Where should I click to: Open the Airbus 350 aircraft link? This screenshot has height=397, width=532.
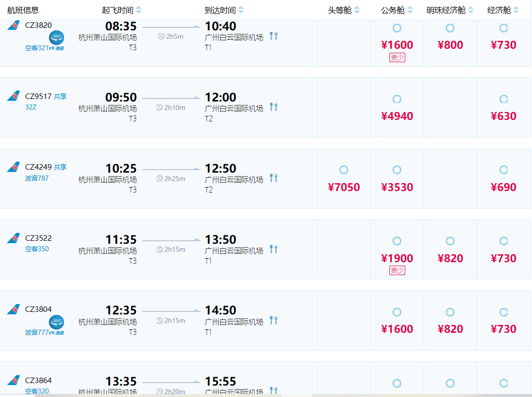point(37,249)
